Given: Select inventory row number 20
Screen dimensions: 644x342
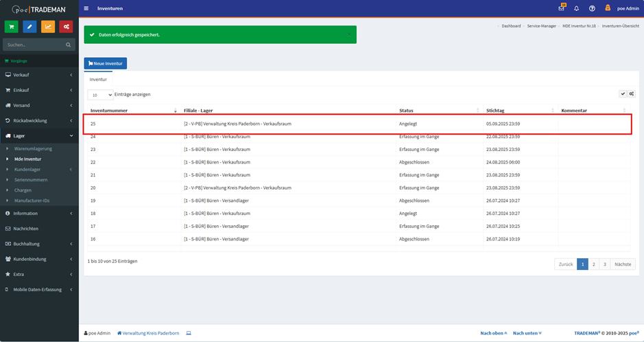Looking at the screenshot, I should pos(359,188).
